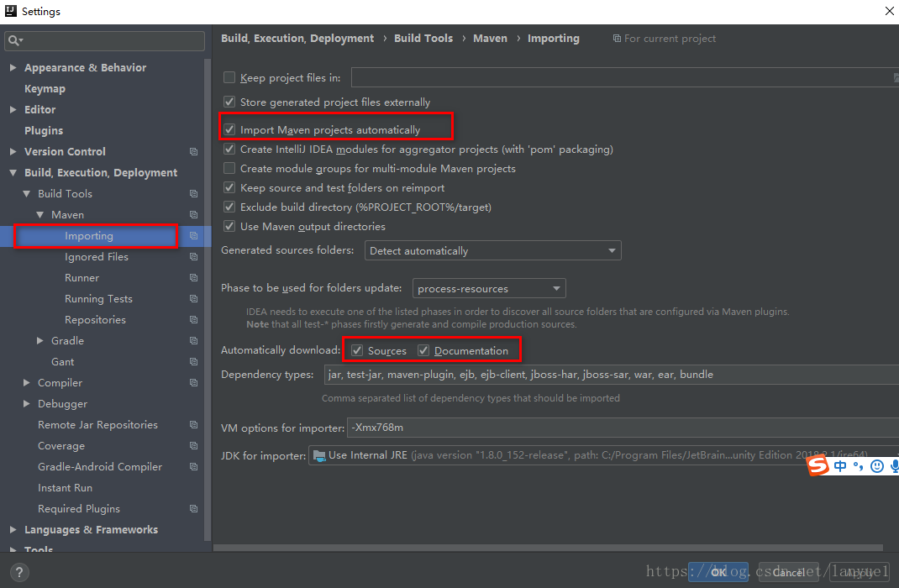Viewport: 899px width, 588px height.
Task: Click the VM options for importer field
Action: 623,428
